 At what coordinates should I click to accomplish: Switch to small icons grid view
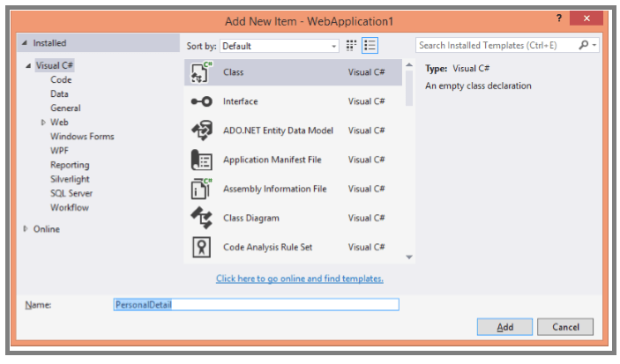click(351, 46)
